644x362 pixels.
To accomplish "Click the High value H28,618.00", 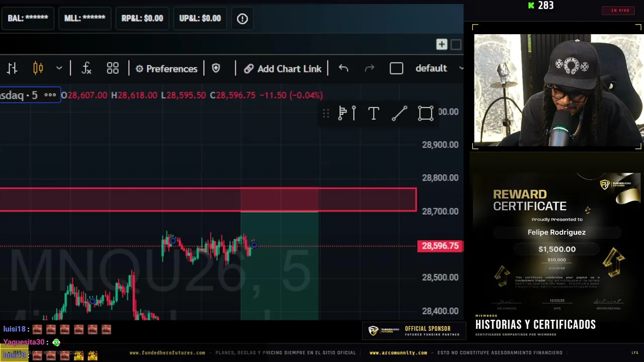I will [x=134, y=95].
